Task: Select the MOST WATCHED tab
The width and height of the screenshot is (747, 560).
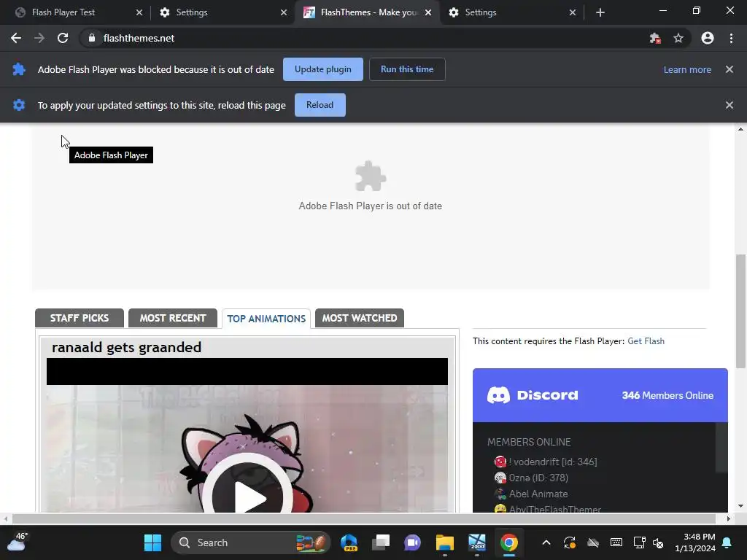Action: click(x=360, y=318)
